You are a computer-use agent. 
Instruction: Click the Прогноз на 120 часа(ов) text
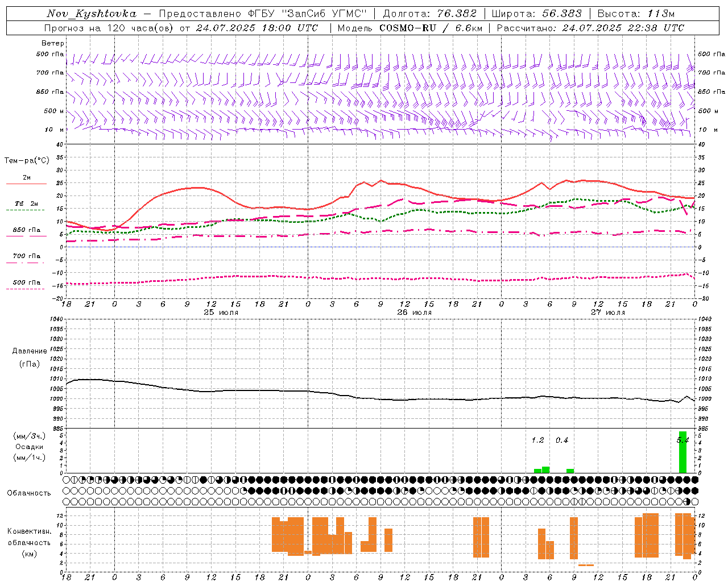[110, 28]
